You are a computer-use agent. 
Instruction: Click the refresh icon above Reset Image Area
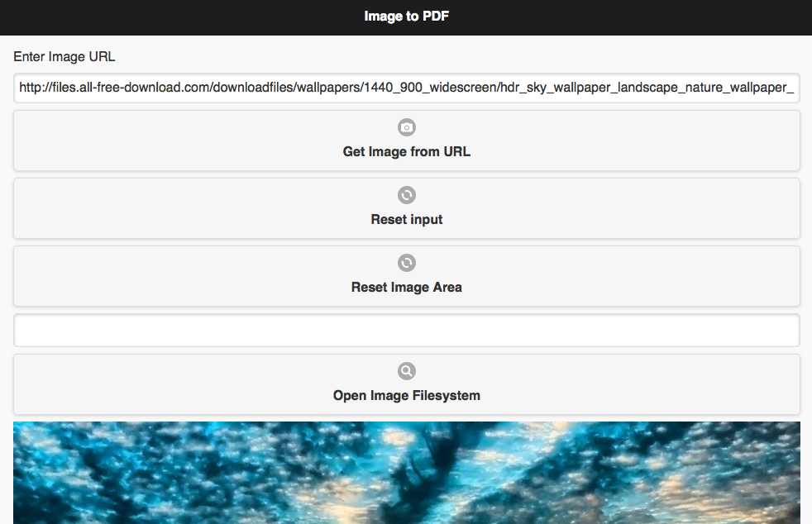(407, 263)
